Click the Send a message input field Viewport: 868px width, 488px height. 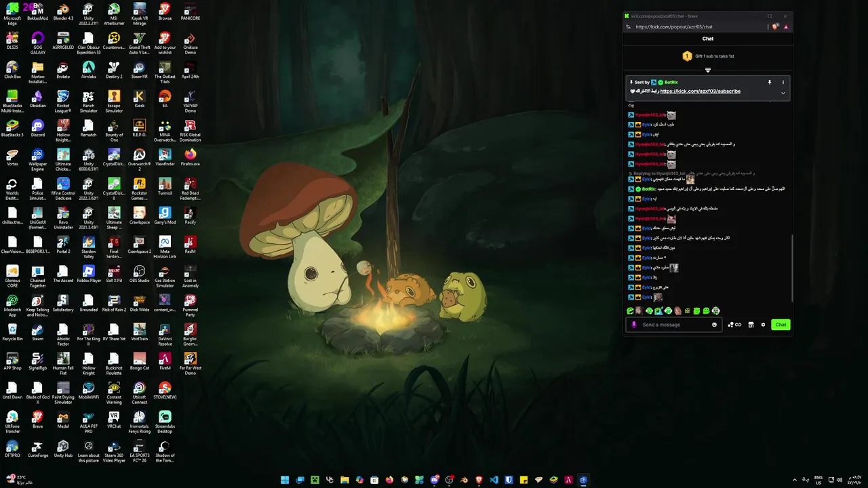[673, 325]
